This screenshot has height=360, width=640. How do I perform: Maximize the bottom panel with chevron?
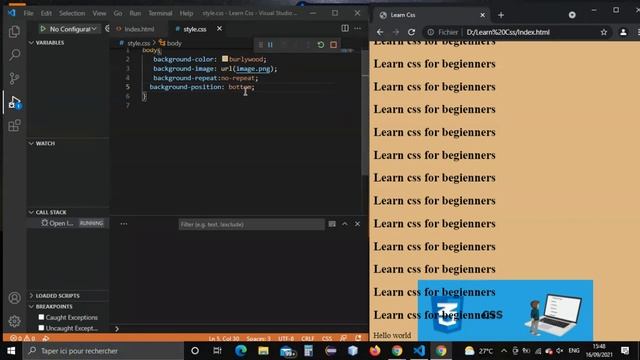tap(345, 224)
